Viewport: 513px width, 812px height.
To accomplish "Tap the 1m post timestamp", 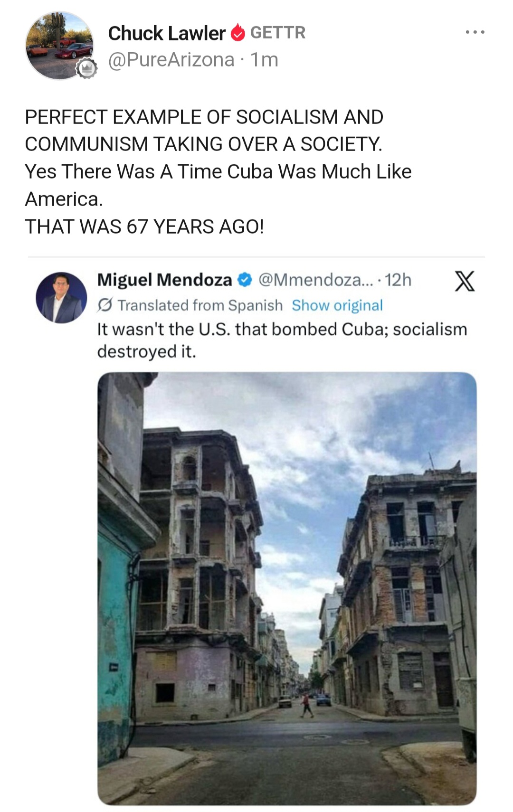I will tap(265, 60).
